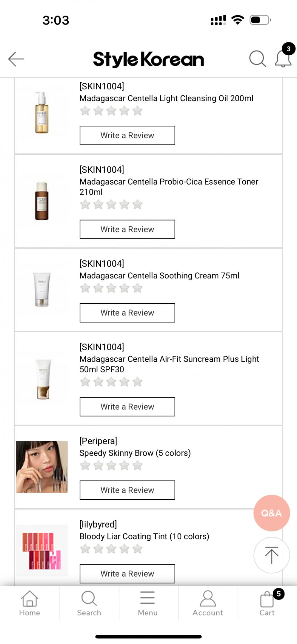Write a Review for Probio-Cica Essence Toner

pos(127,229)
